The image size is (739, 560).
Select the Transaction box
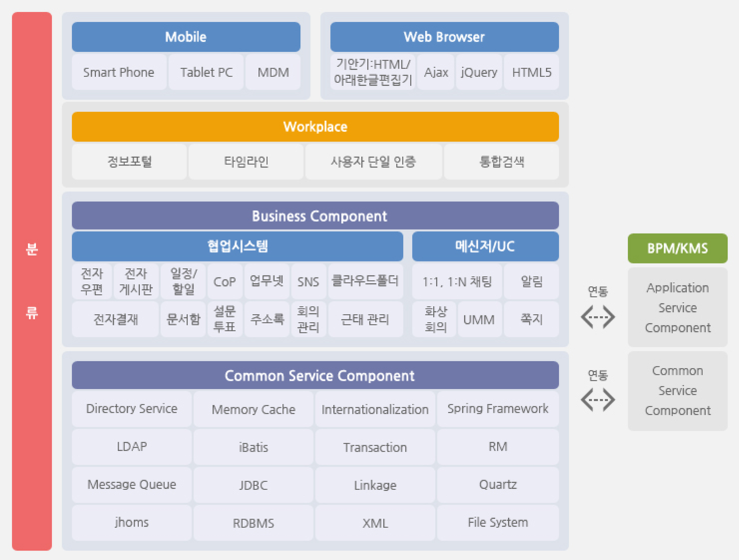point(375,447)
